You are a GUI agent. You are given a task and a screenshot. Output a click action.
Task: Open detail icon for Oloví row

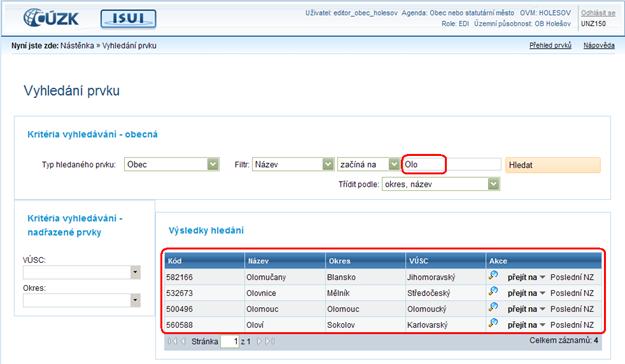pyautogui.click(x=493, y=323)
